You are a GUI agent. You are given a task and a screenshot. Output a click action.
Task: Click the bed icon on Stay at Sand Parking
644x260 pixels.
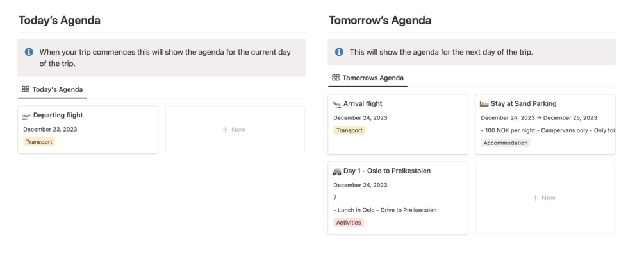click(484, 104)
